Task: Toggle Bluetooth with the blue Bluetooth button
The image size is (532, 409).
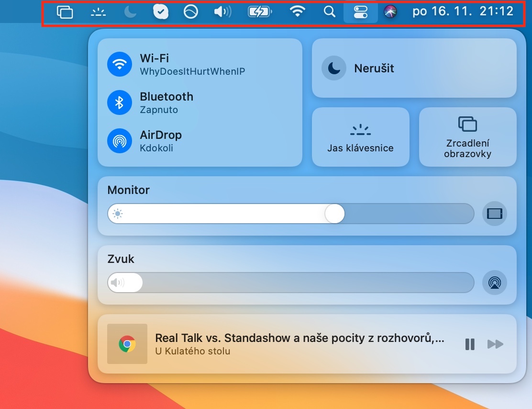Action: tap(120, 102)
